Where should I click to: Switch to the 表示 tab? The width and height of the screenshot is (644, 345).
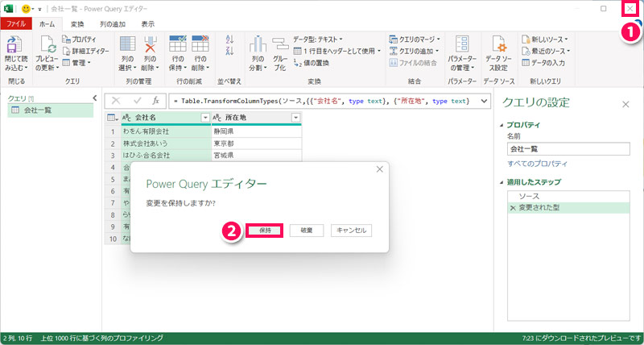[148, 24]
